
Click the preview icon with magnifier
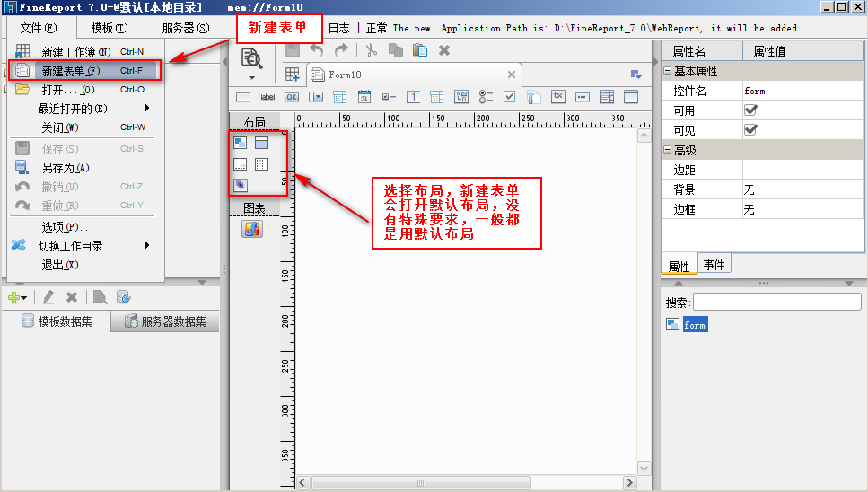coord(251,58)
